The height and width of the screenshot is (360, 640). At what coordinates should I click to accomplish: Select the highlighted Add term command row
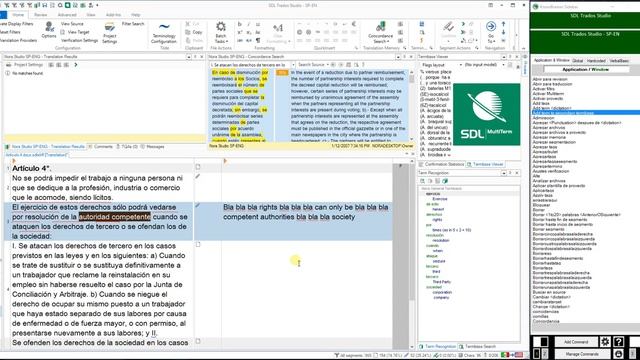point(586,113)
